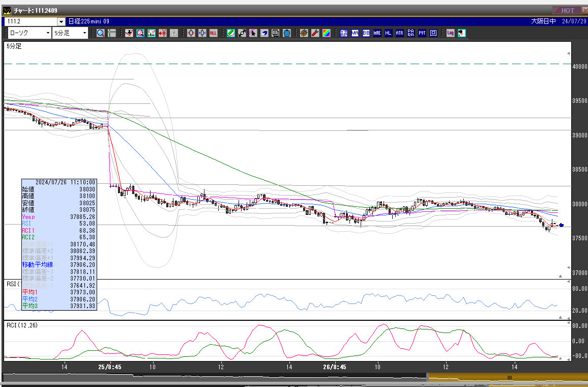Click the Vwap row in data box
This screenshot has height=387, width=588.
coord(59,217)
